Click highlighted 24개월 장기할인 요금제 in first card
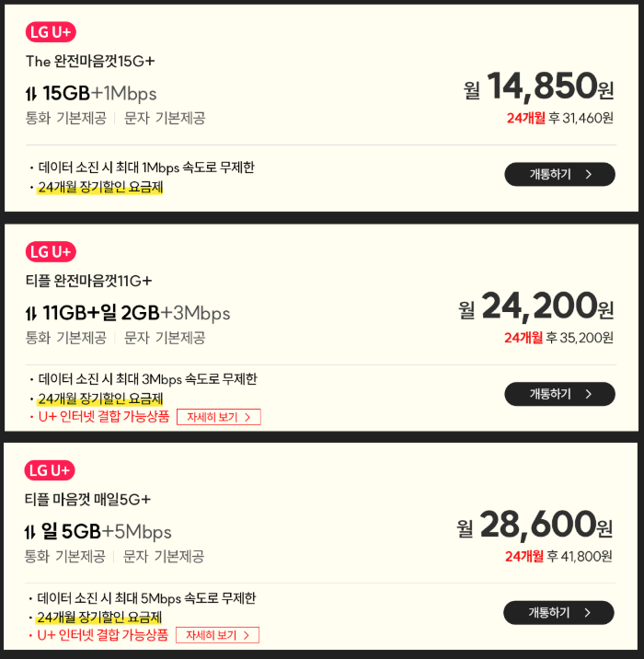This screenshot has height=659, width=644. (x=100, y=187)
